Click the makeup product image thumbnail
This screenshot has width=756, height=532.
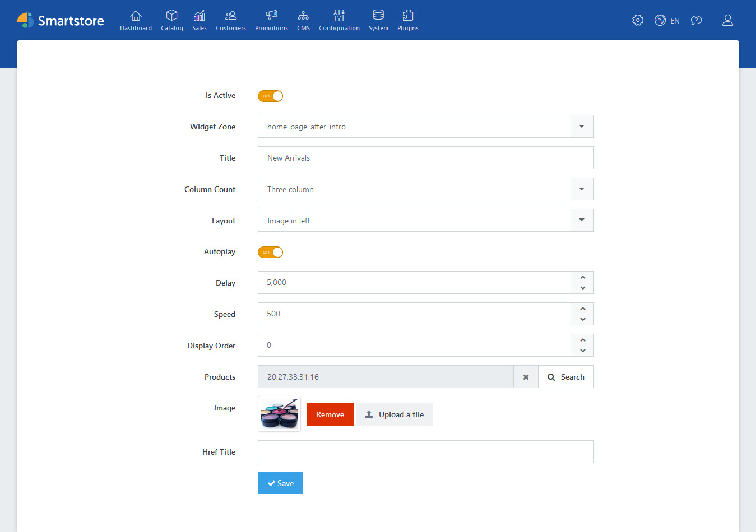point(279,414)
